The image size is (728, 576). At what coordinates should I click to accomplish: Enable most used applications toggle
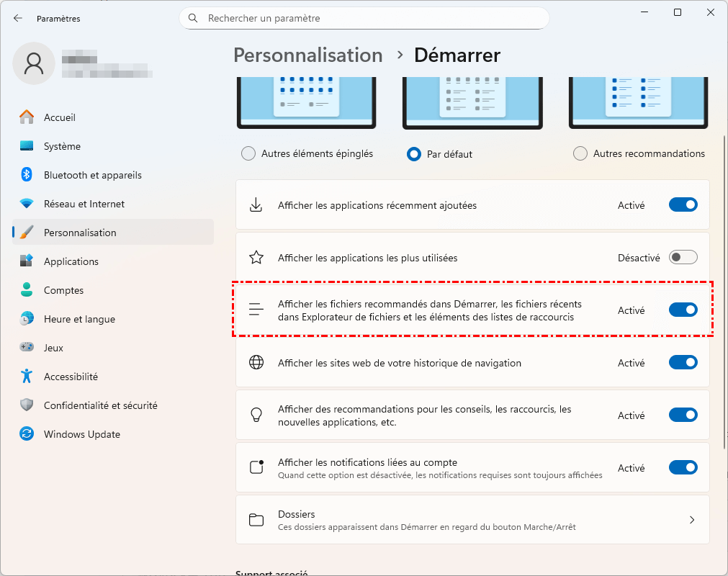(x=683, y=258)
